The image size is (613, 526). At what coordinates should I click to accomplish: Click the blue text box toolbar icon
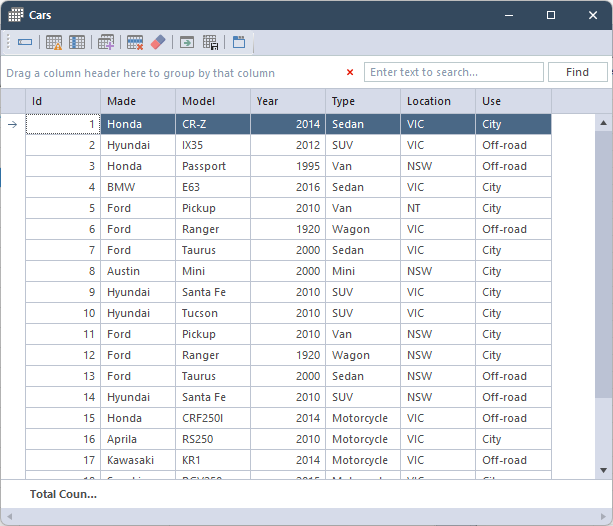[25, 42]
